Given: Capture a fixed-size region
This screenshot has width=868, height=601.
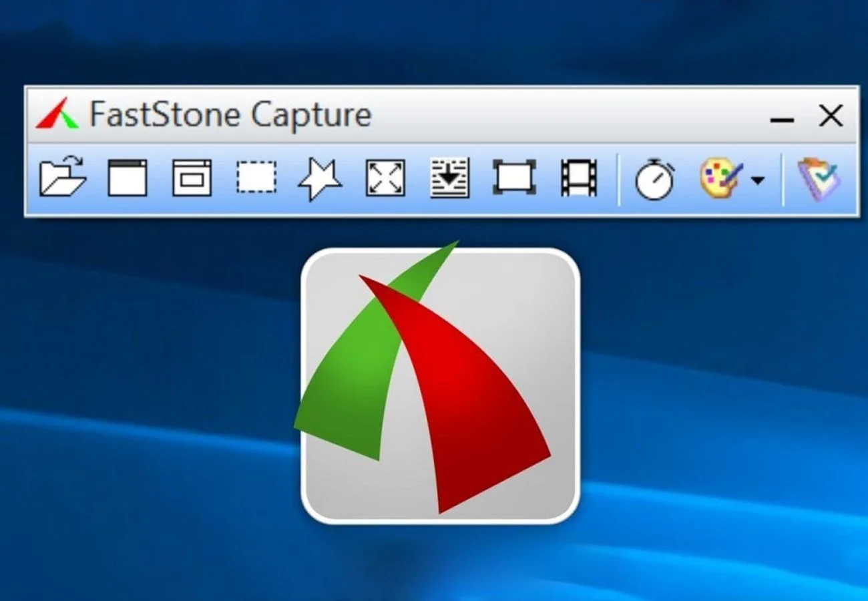Looking at the screenshot, I should click(x=514, y=178).
